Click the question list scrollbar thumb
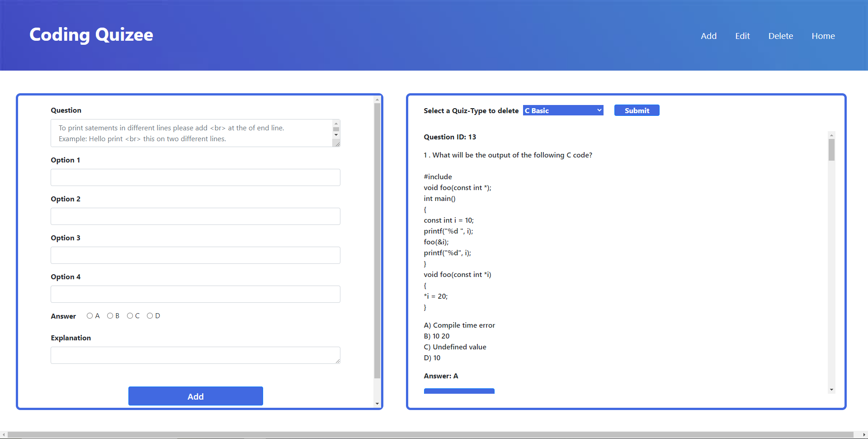The height and width of the screenshot is (439, 868). (x=831, y=150)
